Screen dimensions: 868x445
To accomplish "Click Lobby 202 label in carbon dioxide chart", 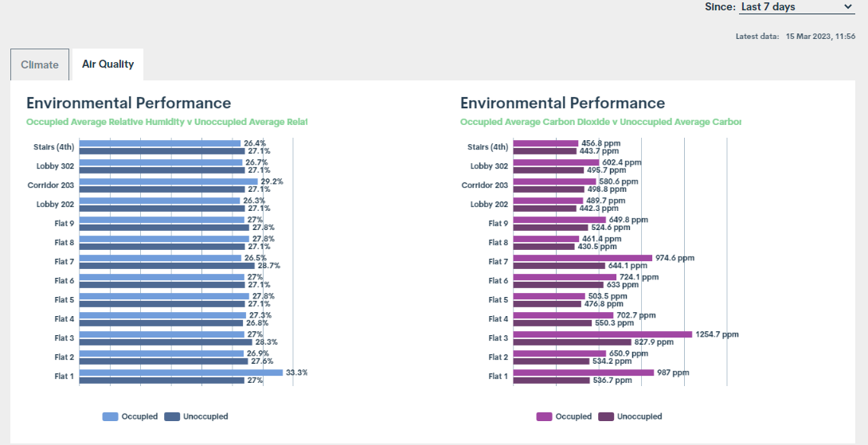I will [x=490, y=205].
